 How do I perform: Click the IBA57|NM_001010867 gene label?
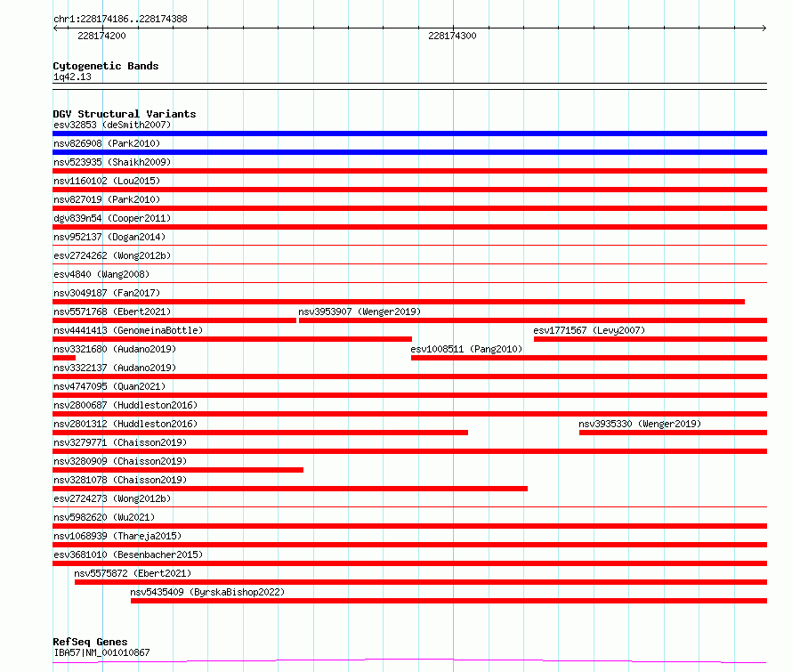101,652
